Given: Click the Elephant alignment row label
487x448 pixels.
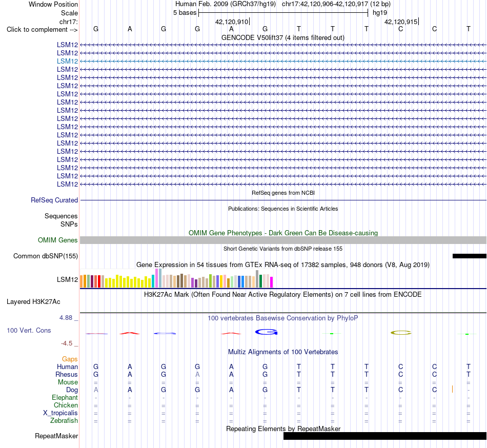Looking at the screenshot, I should 65,398.
